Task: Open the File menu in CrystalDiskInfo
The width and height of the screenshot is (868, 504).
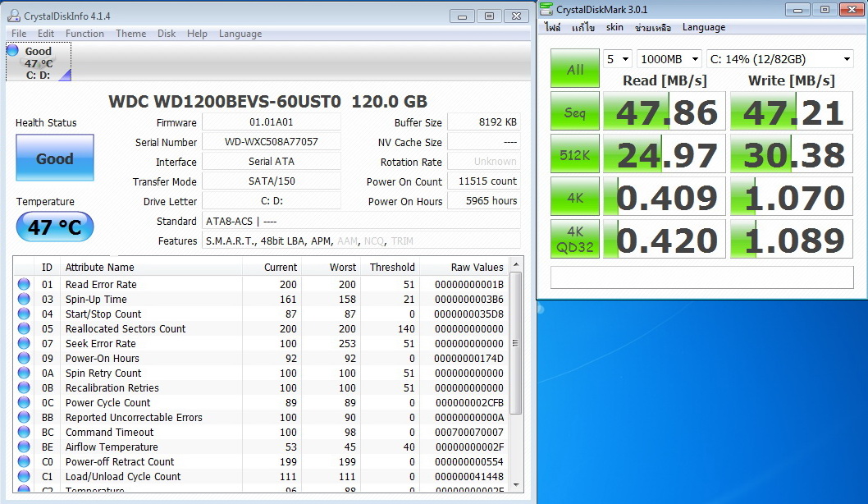Action: tap(19, 34)
